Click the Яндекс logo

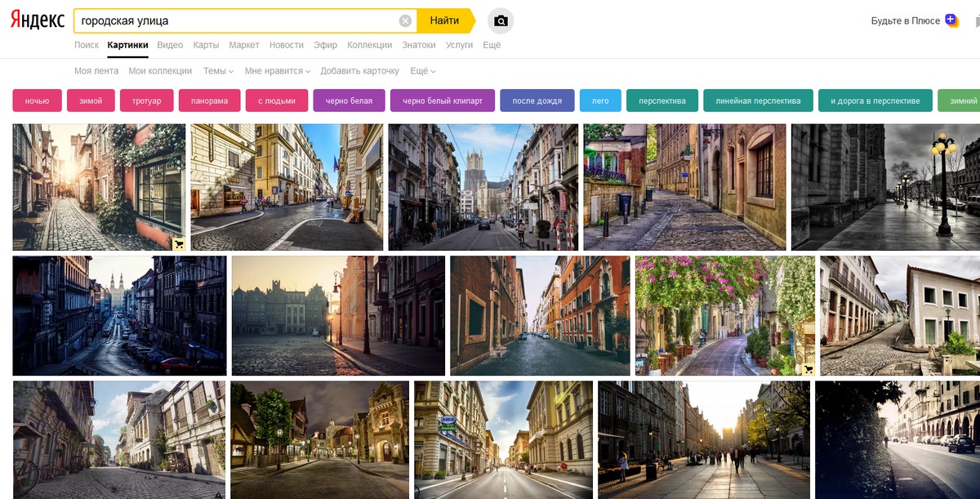click(38, 20)
